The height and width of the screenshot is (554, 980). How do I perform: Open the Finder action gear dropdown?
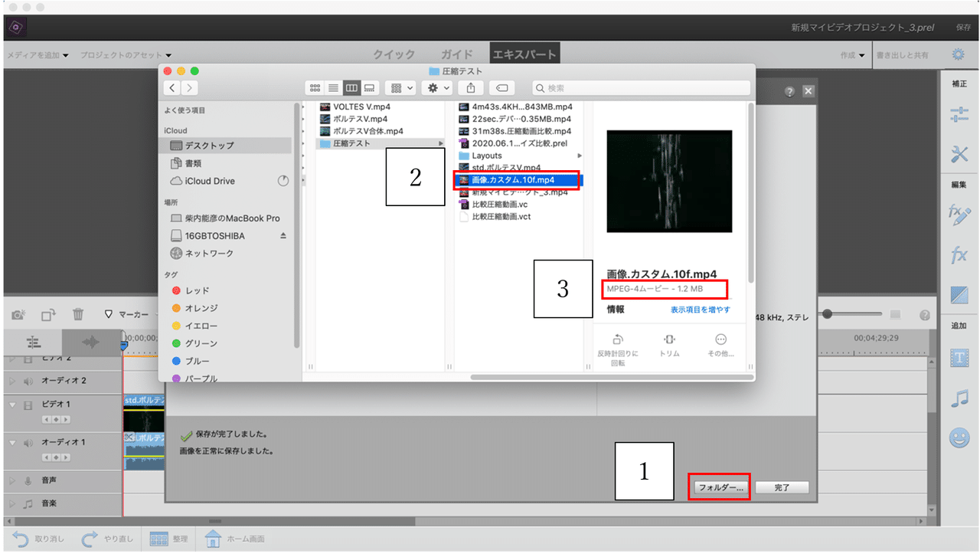(x=439, y=88)
